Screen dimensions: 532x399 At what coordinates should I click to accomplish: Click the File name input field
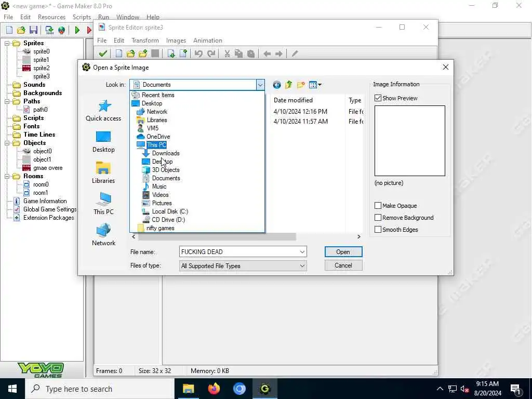tap(239, 252)
